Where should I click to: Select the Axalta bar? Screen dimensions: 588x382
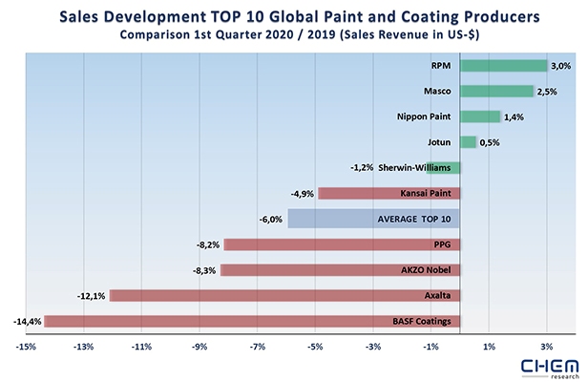click(284, 295)
